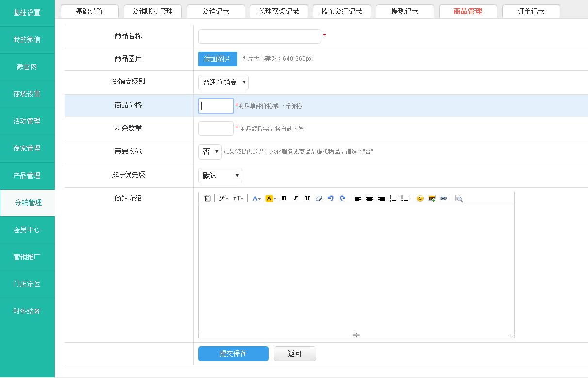
Task: Insert hyperlink with the link icon
Action: click(443, 198)
